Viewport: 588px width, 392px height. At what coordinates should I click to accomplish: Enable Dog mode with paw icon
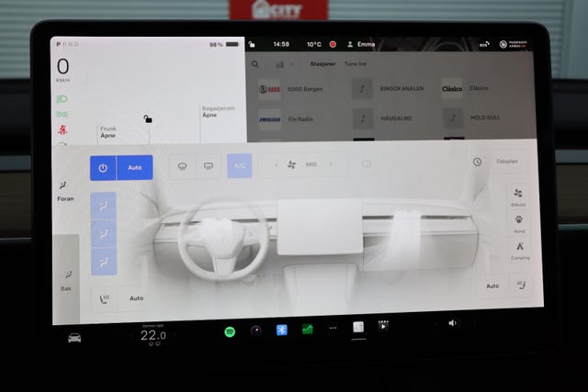point(519,224)
